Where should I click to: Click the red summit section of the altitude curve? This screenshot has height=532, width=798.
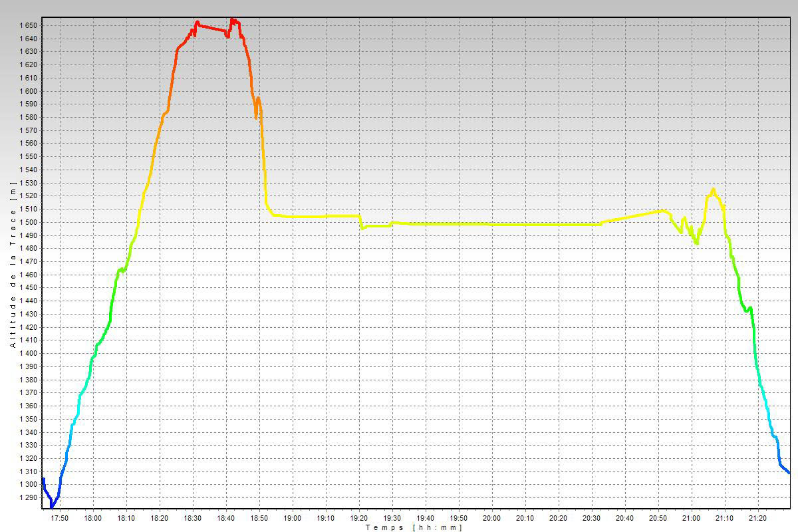(211, 27)
